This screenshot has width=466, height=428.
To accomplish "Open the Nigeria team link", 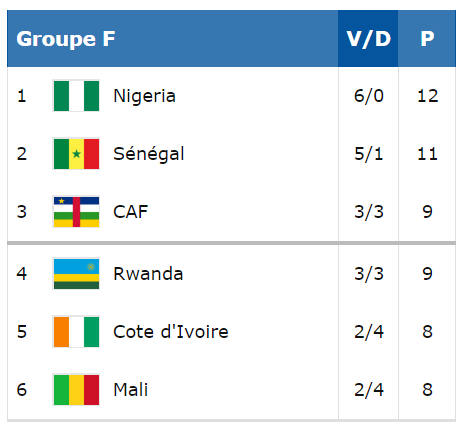I will 144,96.
